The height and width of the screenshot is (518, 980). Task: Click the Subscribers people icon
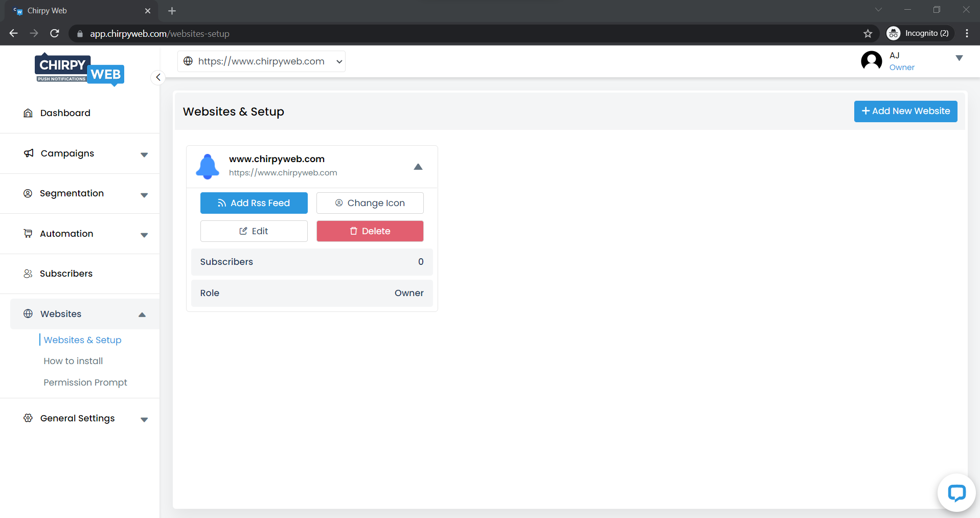28,274
